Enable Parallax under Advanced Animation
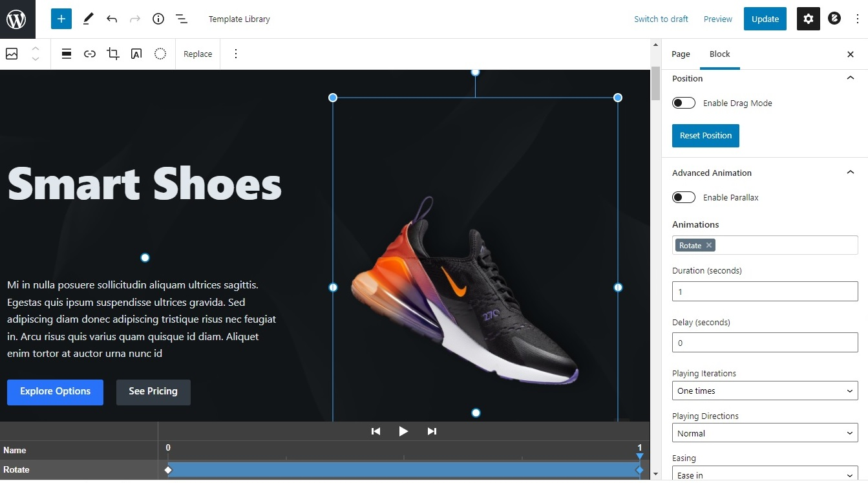Screen dimensions: 868x483 click(683, 197)
